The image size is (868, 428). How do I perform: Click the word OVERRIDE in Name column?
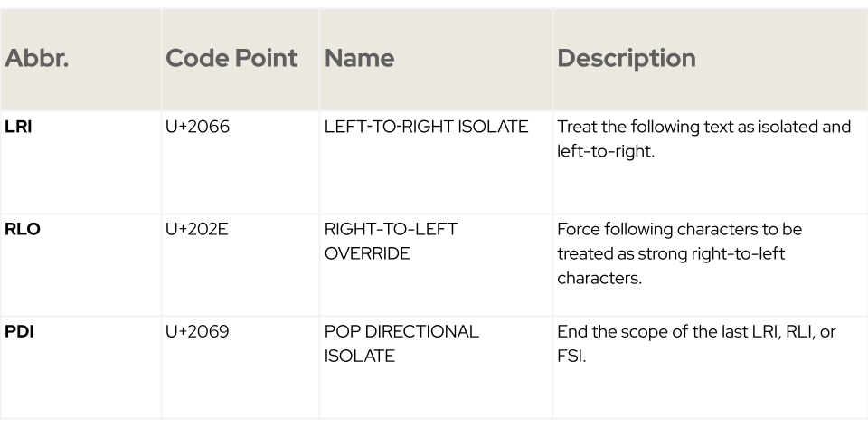(x=367, y=253)
